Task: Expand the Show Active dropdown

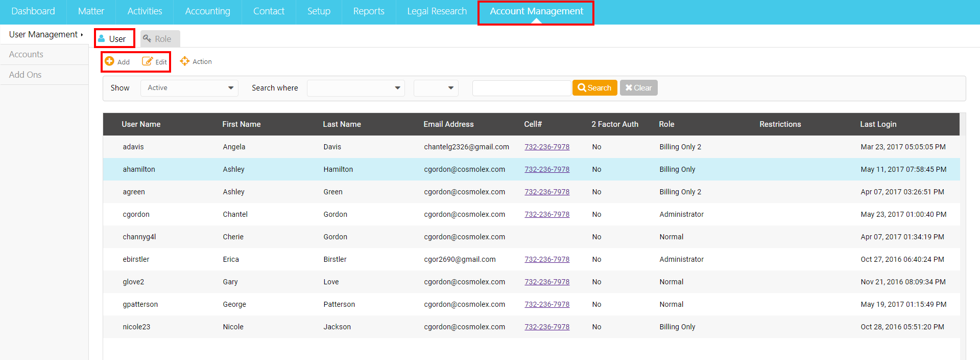Action: point(189,88)
